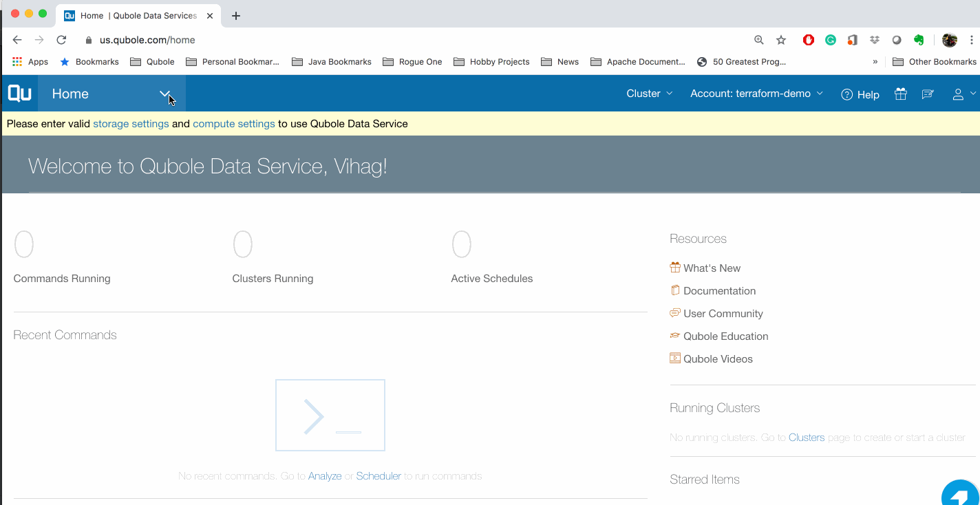Screen dimensions: 980x505
Task: Open the Evernote elephant extension
Action: click(x=919, y=40)
